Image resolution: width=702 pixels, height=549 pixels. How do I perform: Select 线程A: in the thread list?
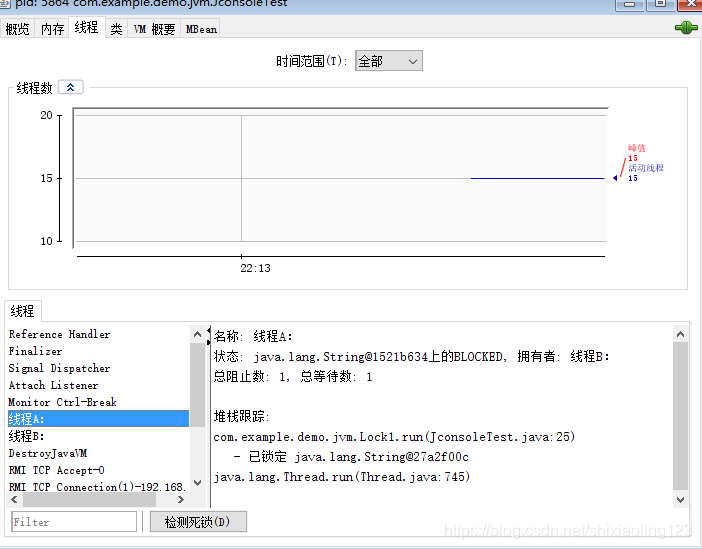click(98, 419)
